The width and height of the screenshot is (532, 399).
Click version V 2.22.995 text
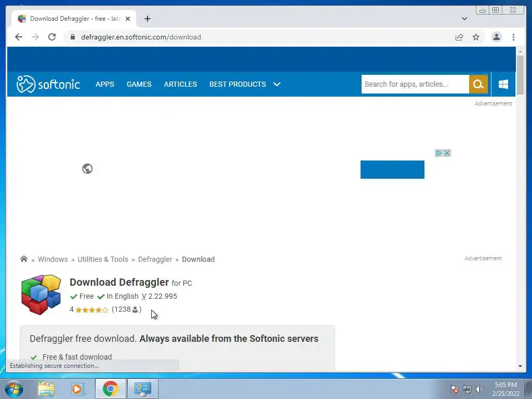(x=159, y=296)
